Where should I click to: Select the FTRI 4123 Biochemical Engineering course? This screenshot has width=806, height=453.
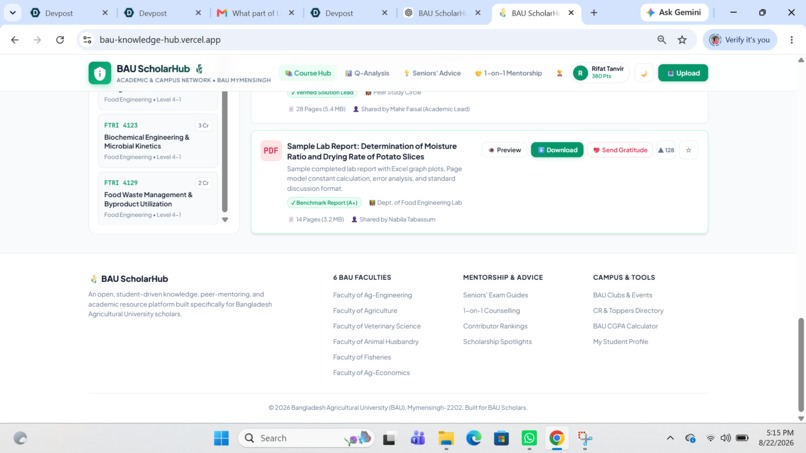(x=158, y=141)
